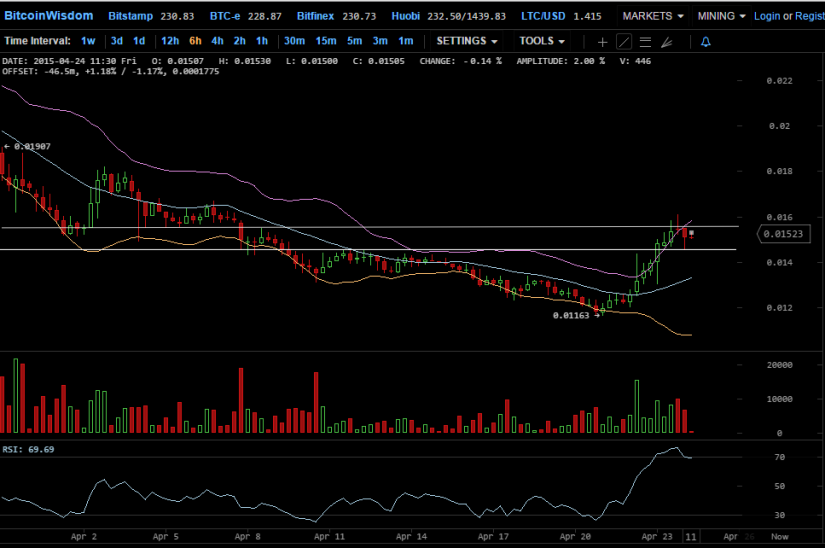This screenshot has width=825, height=548.
Task: Open price alerts bell icon
Action: (706, 41)
